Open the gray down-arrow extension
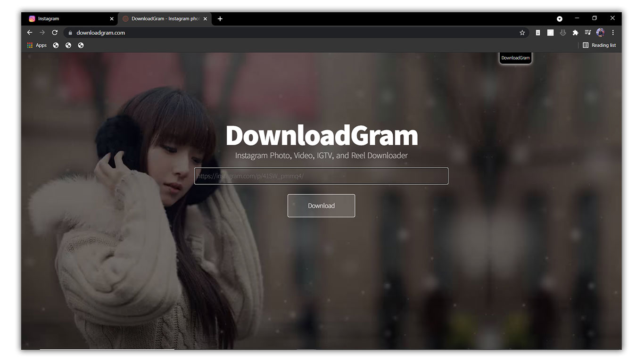Screen dimensions: 644x362 [562, 33]
